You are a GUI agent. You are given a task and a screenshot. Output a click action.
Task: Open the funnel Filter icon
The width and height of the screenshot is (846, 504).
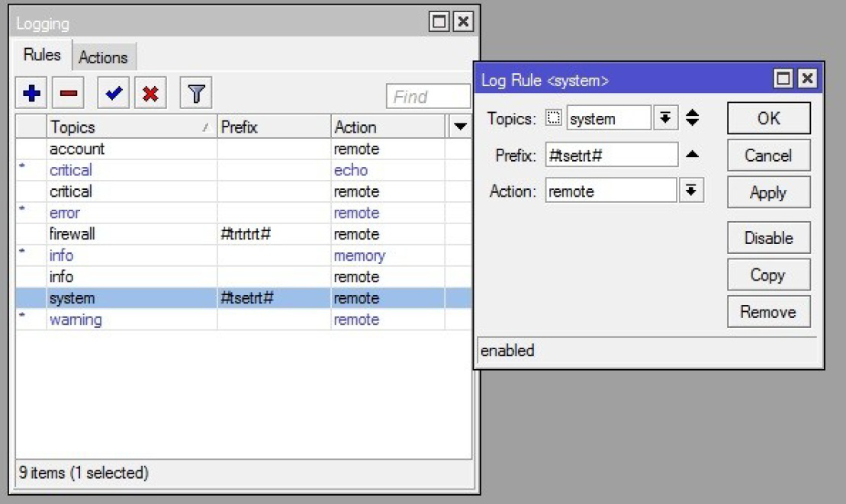pyautogui.click(x=196, y=94)
